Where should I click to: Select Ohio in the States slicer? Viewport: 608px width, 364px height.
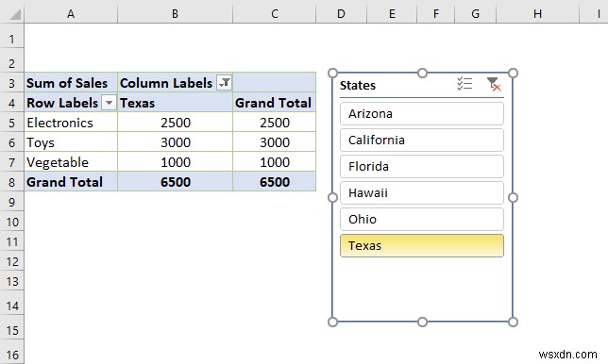tap(422, 219)
